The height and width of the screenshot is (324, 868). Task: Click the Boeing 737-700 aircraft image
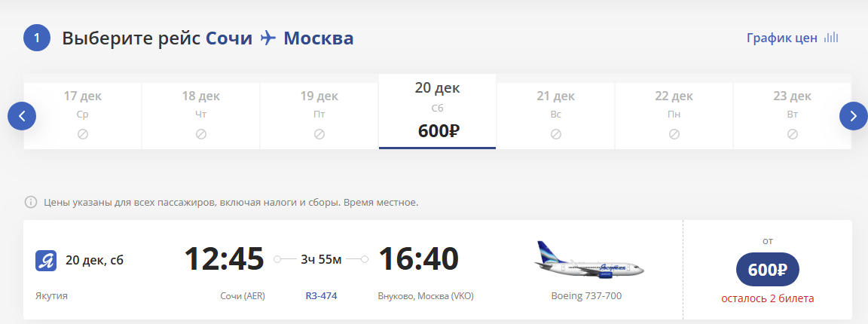tap(590, 260)
